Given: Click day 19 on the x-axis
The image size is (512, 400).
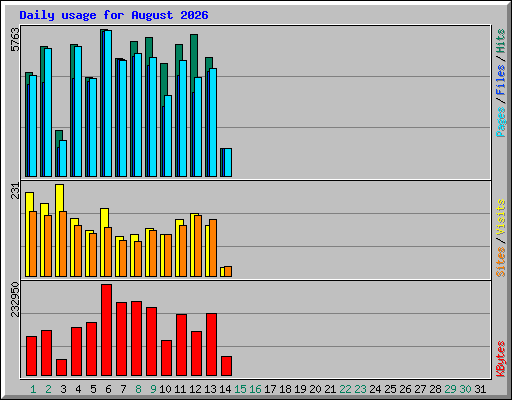Looking at the screenshot, I should [x=300, y=389].
